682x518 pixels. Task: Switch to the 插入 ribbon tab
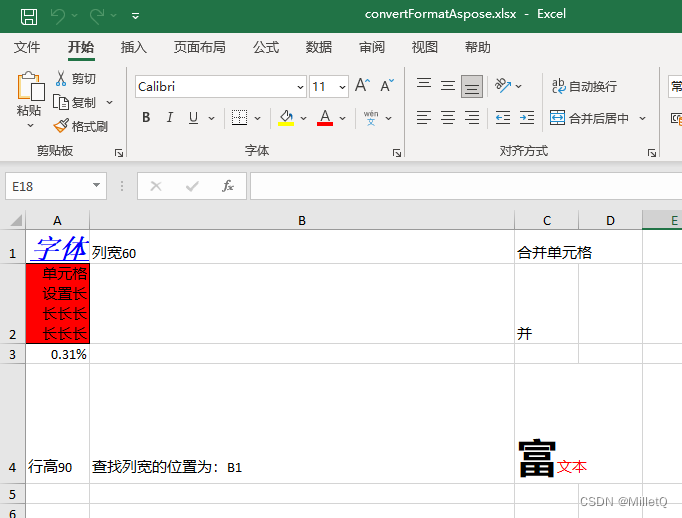[x=134, y=47]
